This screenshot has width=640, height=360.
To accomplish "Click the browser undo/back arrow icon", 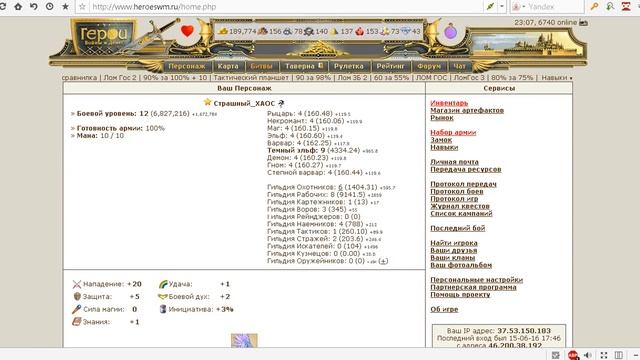I will click(34, 7).
